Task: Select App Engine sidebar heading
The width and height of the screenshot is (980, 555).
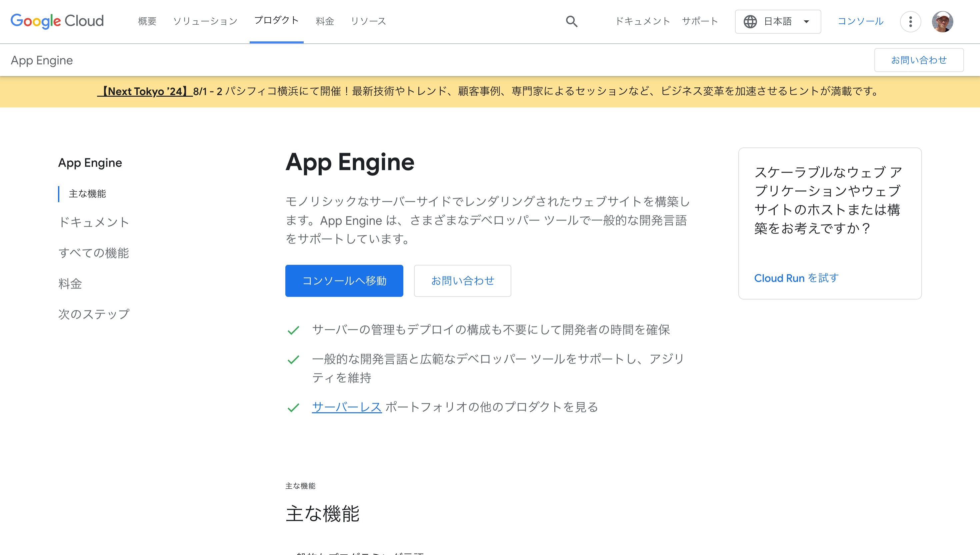Action: coord(90,163)
